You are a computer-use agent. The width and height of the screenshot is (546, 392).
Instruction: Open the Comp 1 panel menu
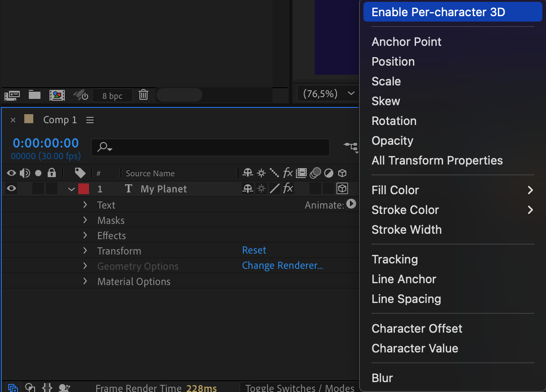coord(90,120)
